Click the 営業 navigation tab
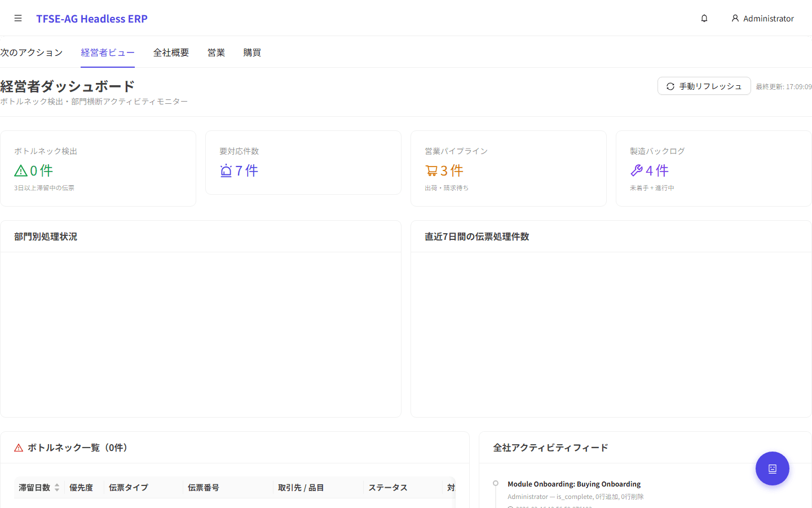Screen dimensions: 812x508 click(216, 52)
